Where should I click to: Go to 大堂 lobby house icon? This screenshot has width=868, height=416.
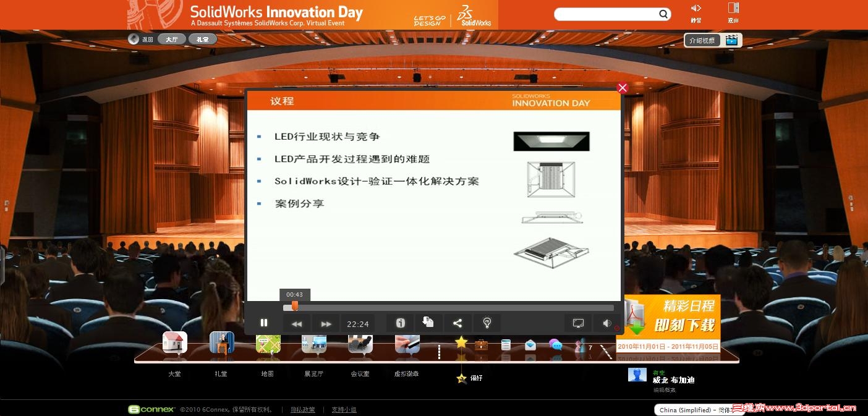point(175,342)
